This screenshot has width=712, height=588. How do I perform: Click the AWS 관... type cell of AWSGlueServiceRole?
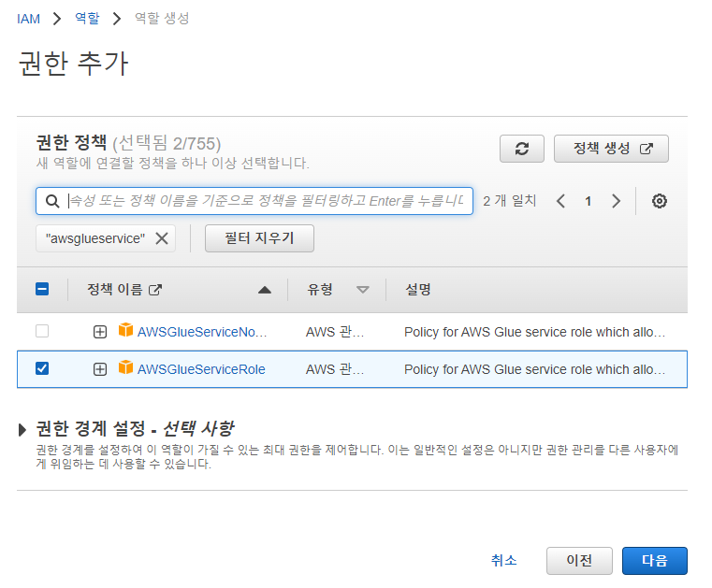(x=335, y=369)
